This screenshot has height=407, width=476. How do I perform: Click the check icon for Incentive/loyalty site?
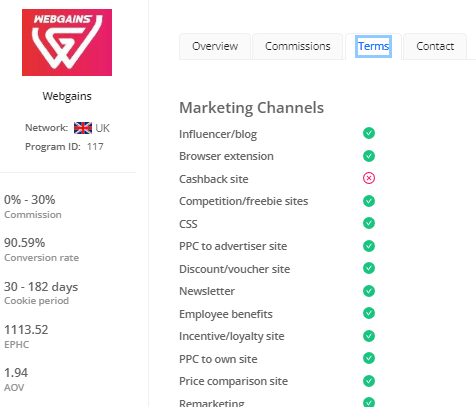pos(369,336)
